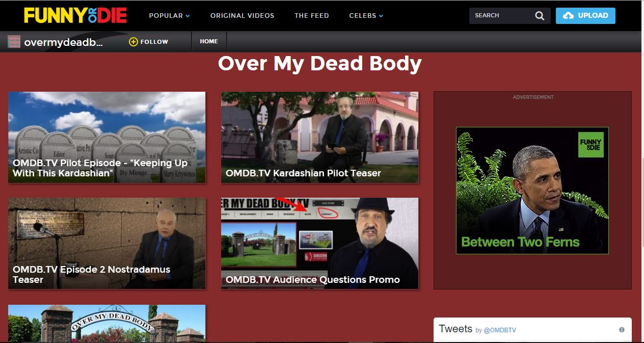Select the Home tab
This screenshot has width=644, height=343.
209,42
